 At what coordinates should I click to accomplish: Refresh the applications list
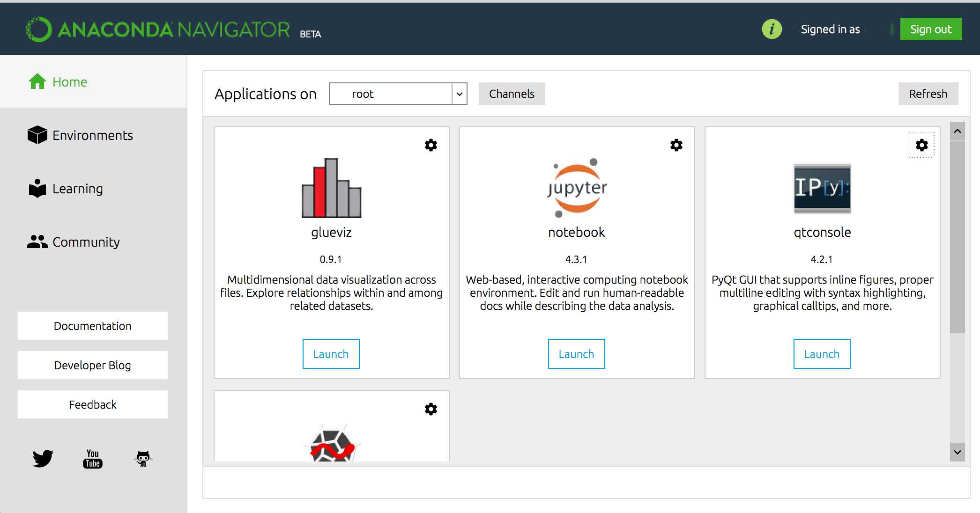(928, 94)
